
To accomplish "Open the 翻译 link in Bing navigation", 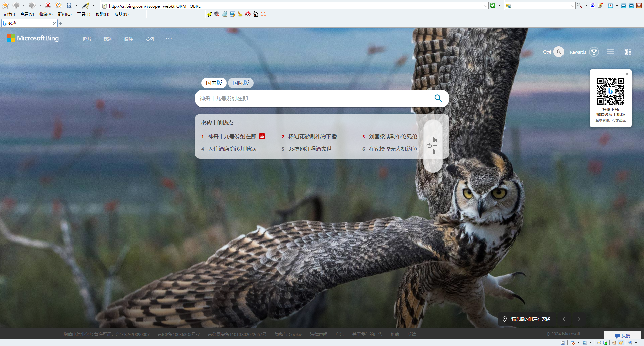I will 129,39.
